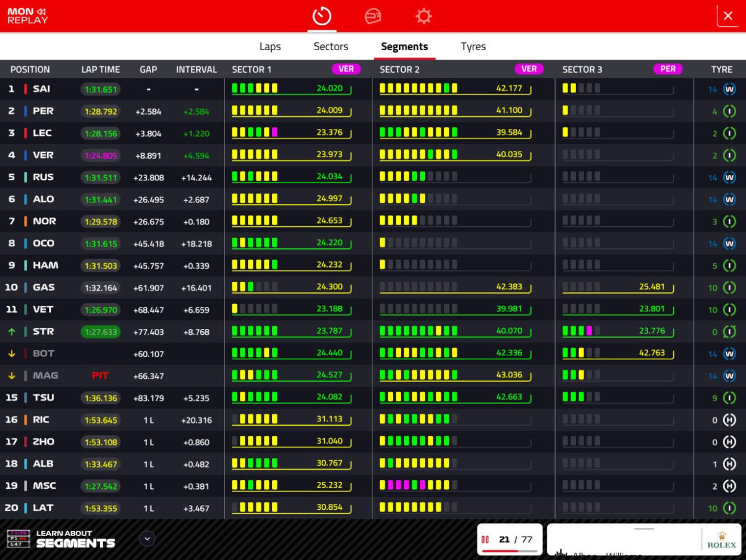This screenshot has width=746, height=560.
Task: Click SAI's wet tyre icon
Action: 729,89
